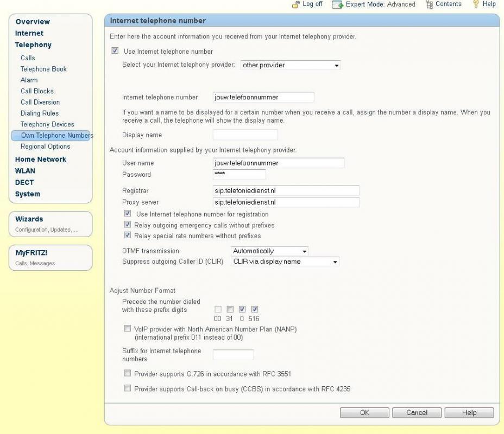Screen dimensions: 504x434
Task: Toggle Use Internet telephone number for registration
Action: pyautogui.click(x=128, y=213)
